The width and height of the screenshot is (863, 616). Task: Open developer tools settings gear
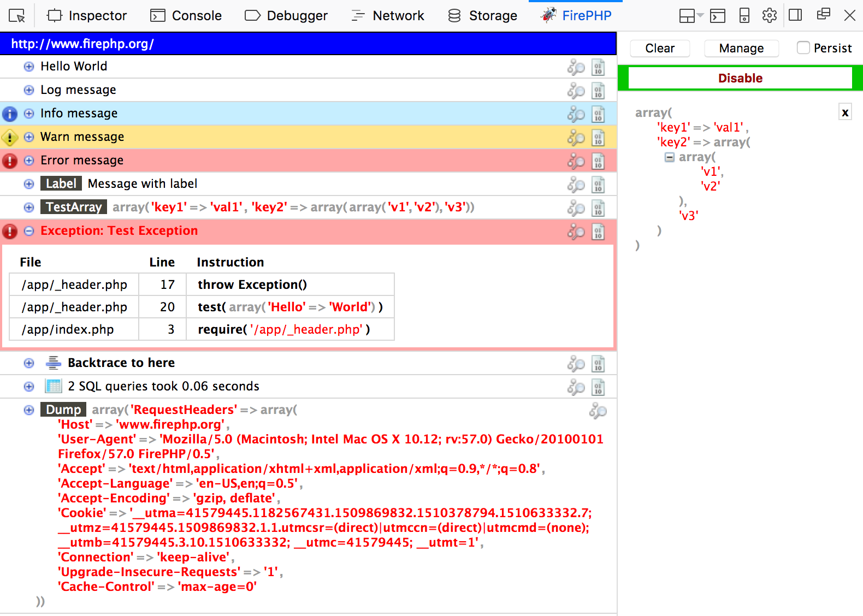769,15
